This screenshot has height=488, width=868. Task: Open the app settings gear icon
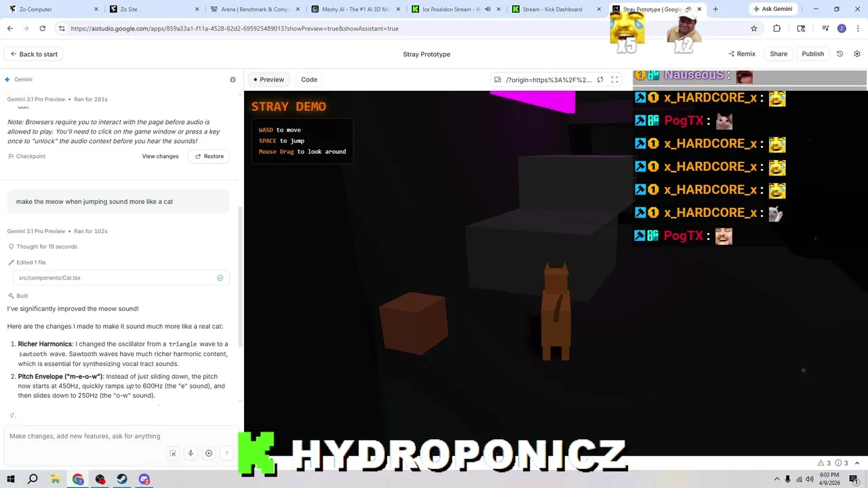856,54
